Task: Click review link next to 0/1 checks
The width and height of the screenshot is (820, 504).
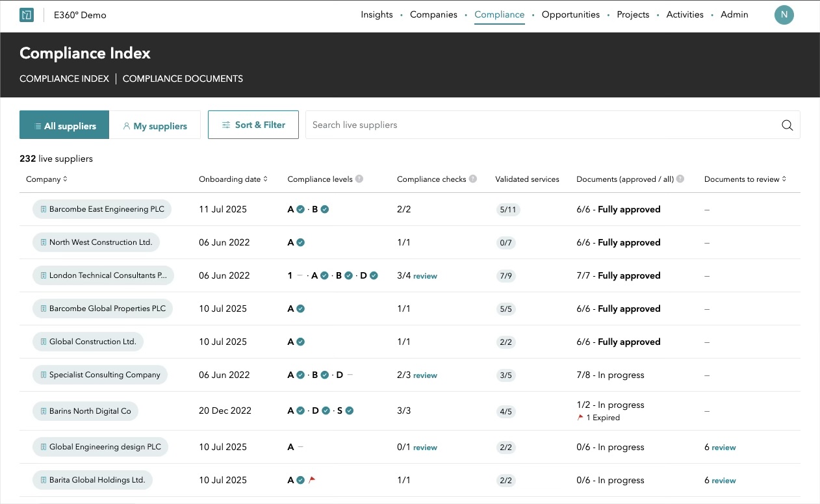Action: point(425,447)
